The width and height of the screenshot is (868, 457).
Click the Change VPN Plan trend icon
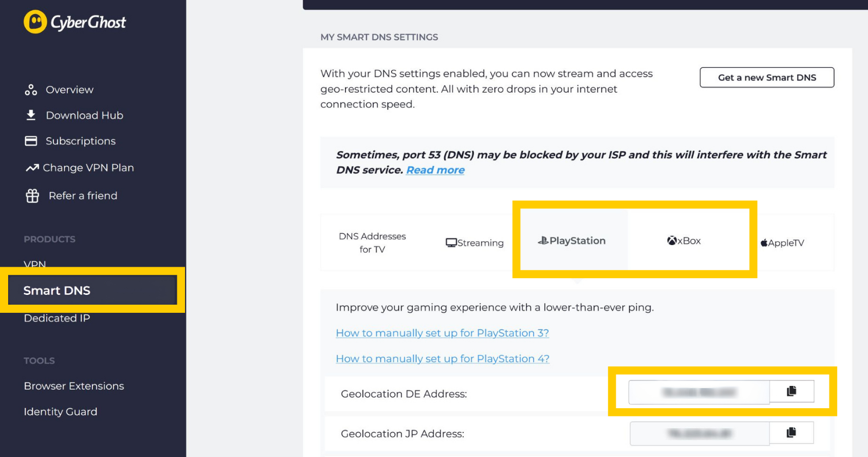pos(32,168)
